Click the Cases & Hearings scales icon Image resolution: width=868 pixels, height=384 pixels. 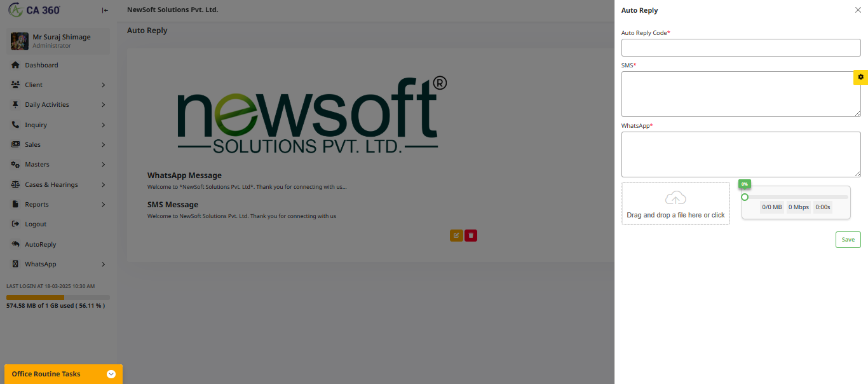(x=15, y=184)
